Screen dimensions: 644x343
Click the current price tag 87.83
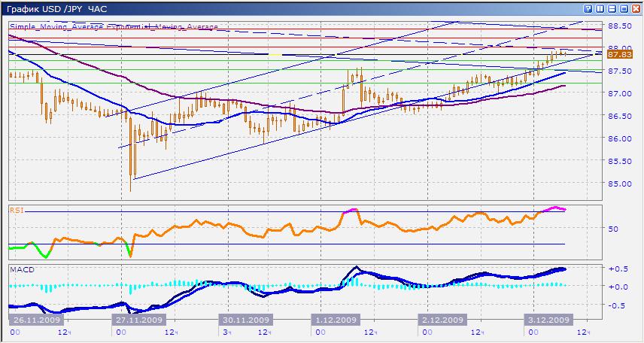pos(618,54)
